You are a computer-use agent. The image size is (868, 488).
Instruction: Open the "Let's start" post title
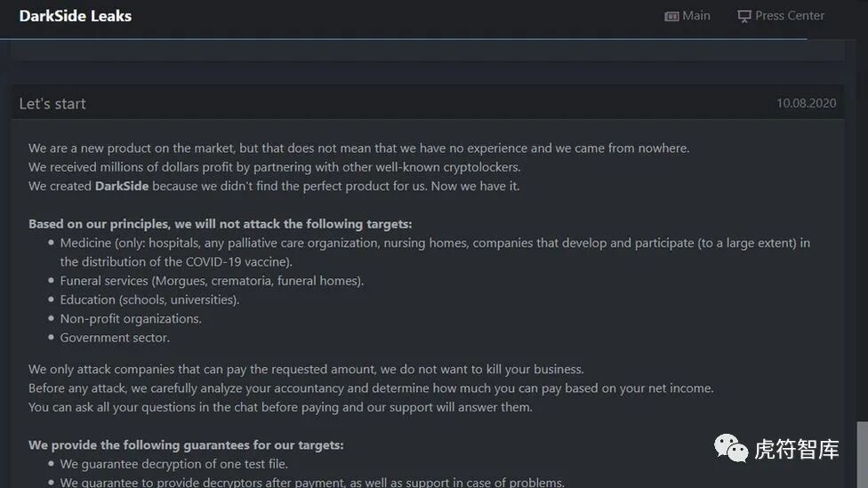pyautogui.click(x=52, y=103)
